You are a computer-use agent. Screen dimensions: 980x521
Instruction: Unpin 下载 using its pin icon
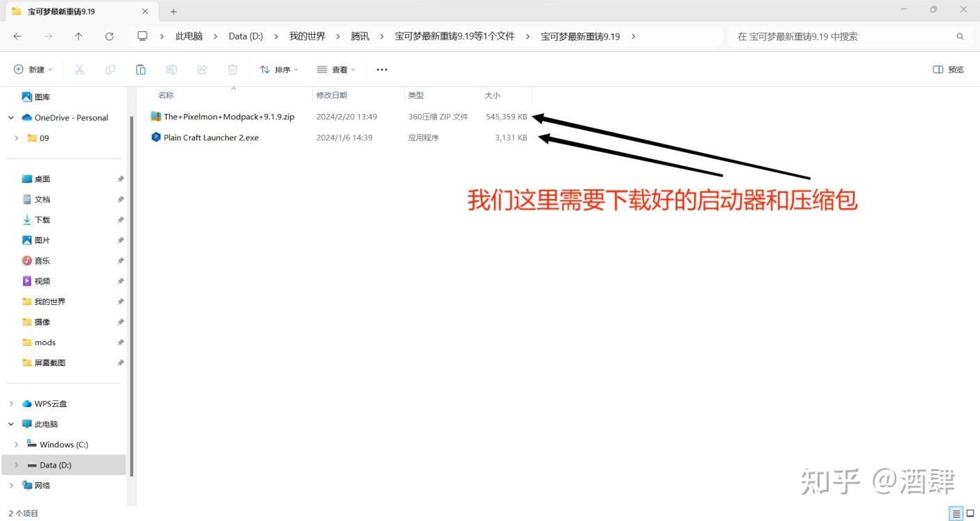click(120, 220)
